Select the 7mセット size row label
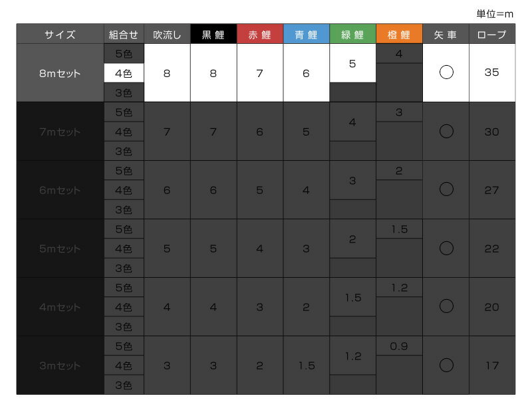 pos(60,132)
